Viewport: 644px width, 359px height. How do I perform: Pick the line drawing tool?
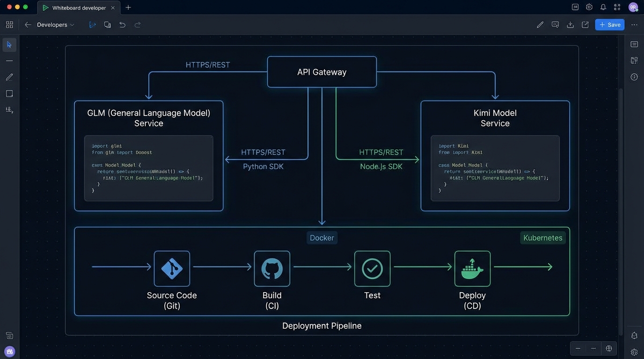pos(9,61)
